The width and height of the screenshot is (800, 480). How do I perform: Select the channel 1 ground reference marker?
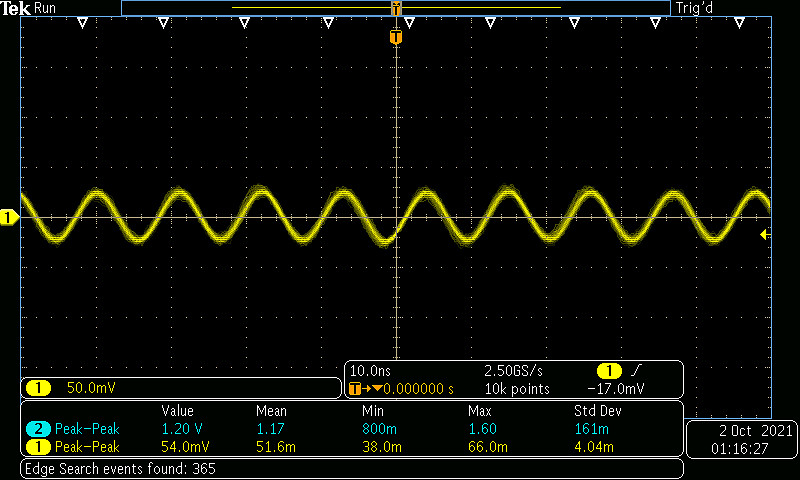pyautogui.click(x=9, y=217)
